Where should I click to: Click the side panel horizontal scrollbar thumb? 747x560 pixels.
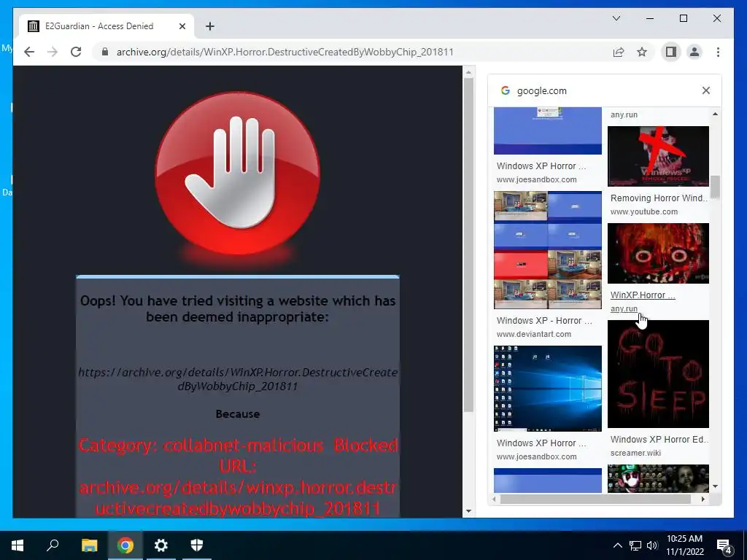pos(595,499)
